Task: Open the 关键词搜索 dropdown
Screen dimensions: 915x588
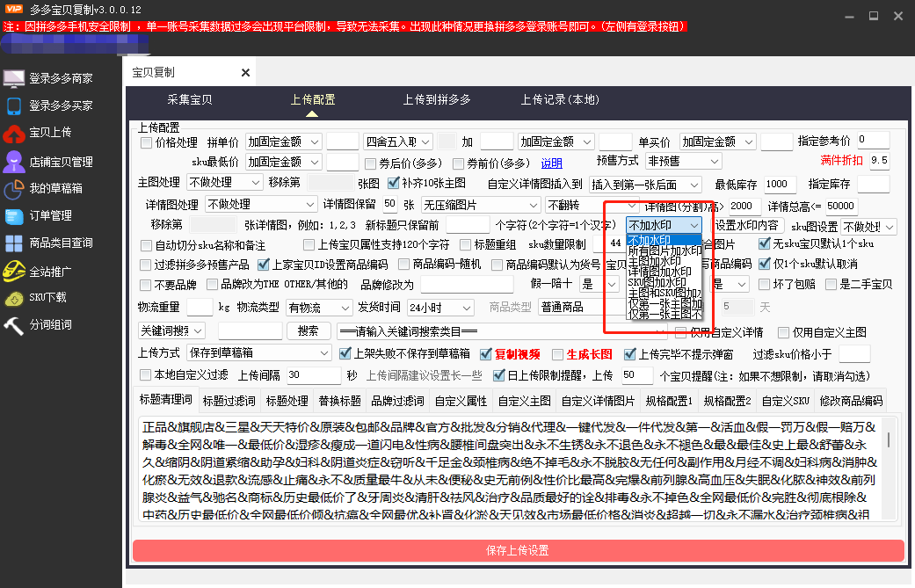Action: pos(171,330)
